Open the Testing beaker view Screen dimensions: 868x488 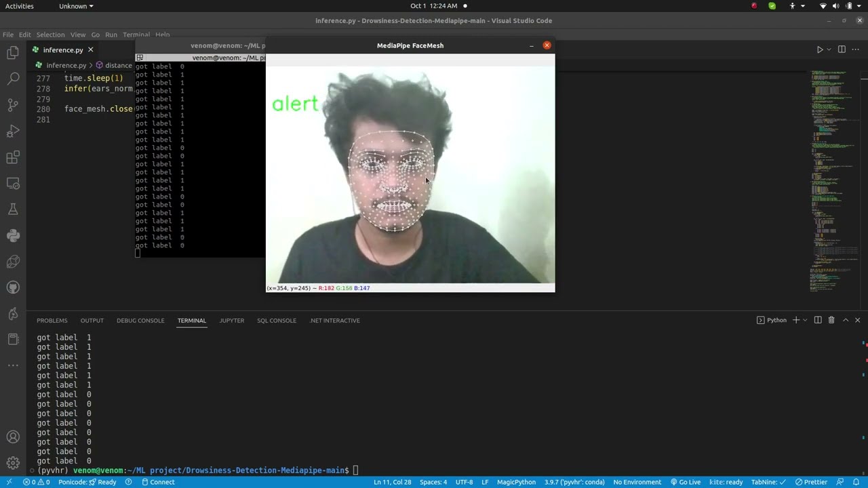[x=13, y=209]
